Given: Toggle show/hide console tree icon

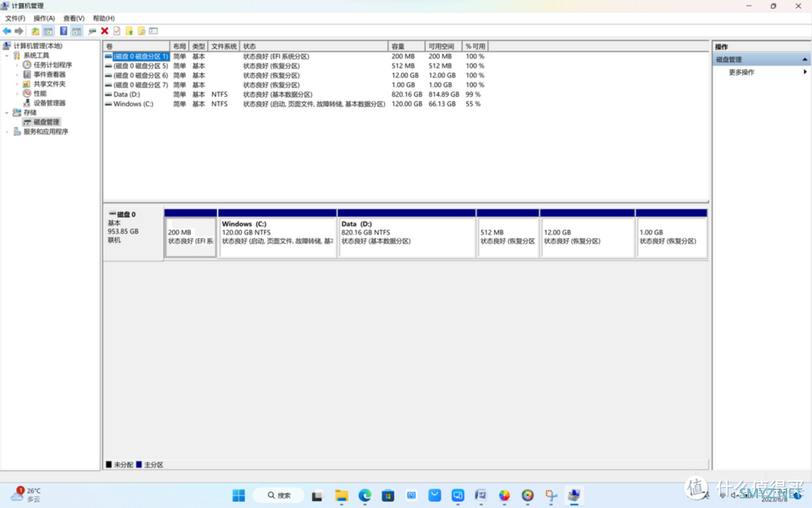Looking at the screenshot, I should click(x=48, y=31).
